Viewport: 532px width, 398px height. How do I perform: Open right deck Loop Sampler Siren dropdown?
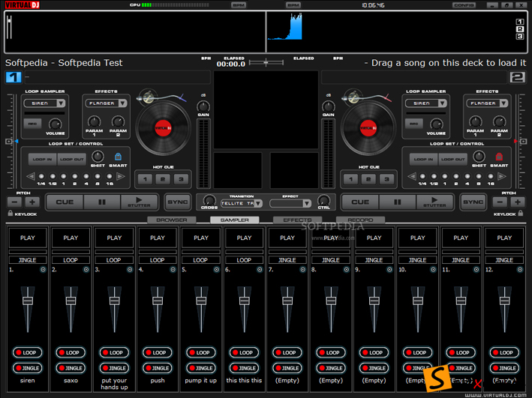tap(442, 103)
